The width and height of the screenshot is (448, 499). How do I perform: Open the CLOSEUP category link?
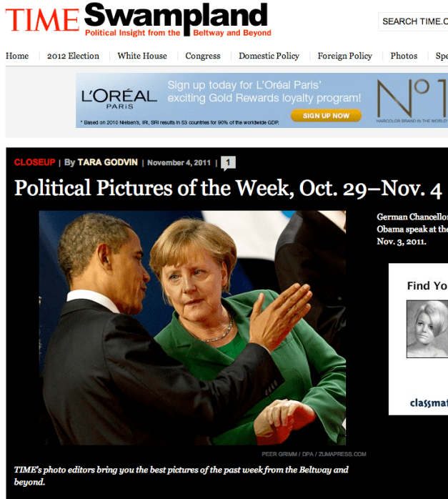coord(35,162)
